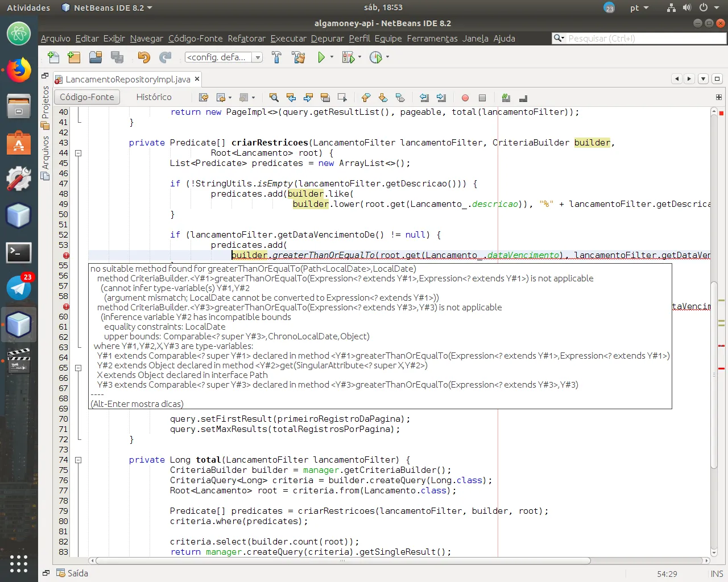This screenshot has height=582, width=728.
Task: Click the Pesquisar search field
Action: 643,39
